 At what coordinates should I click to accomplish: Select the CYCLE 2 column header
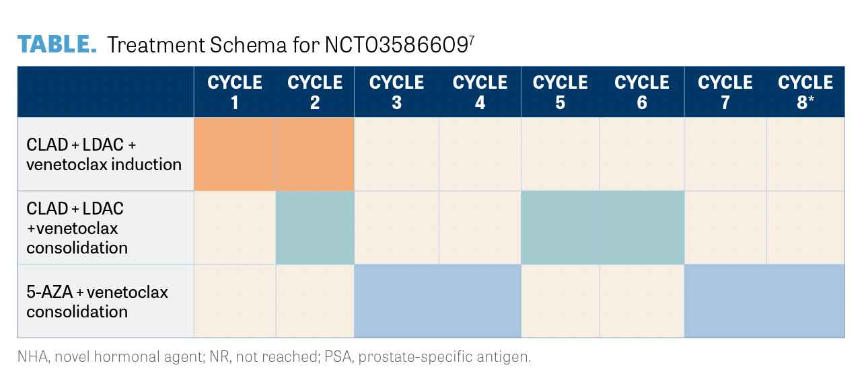(315, 92)
